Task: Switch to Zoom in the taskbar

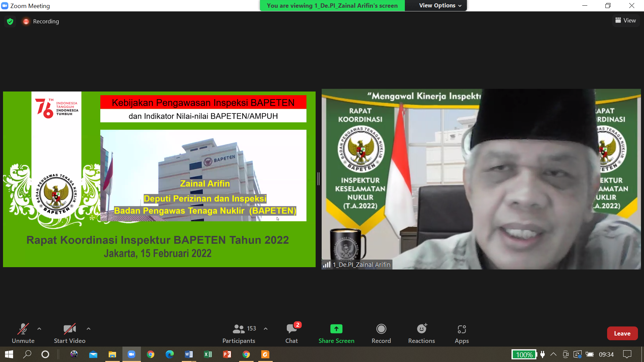Action: 131,354
